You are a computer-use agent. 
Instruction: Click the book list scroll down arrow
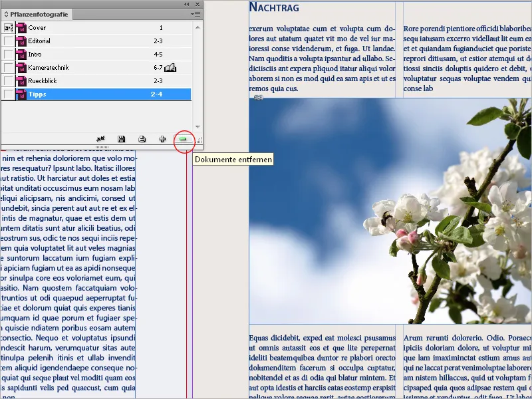click(198, 126)
